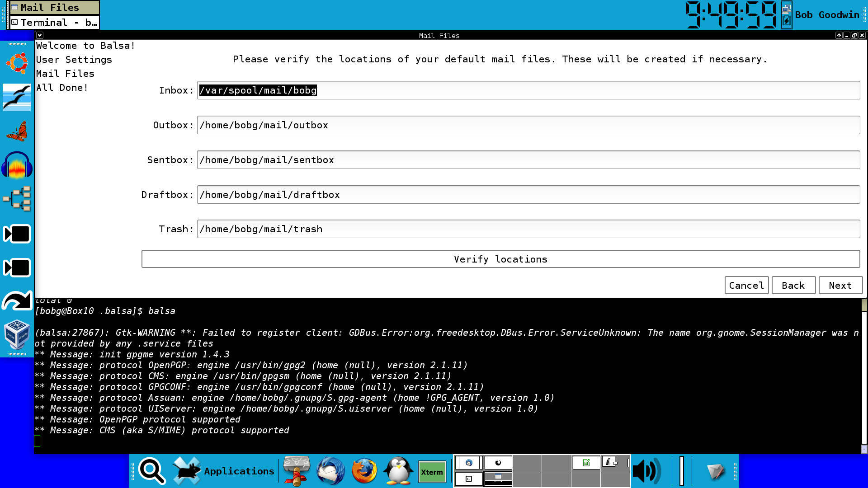868x488 pixels.
Task: Open the Ubuntu logo launcher in the side dock
Action: (x=17, y=63)
